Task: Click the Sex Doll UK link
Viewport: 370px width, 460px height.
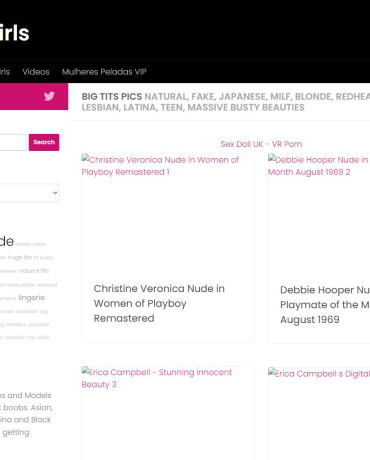Action: [242, 144]
